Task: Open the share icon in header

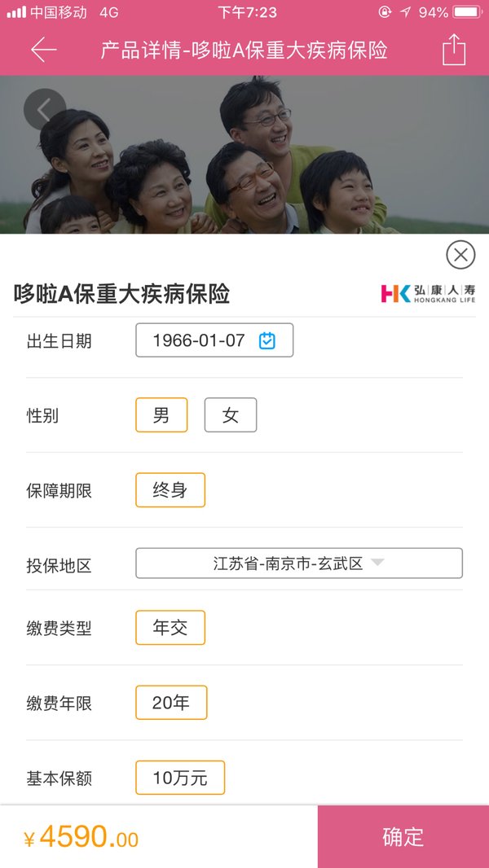Action: click(454, 50)
